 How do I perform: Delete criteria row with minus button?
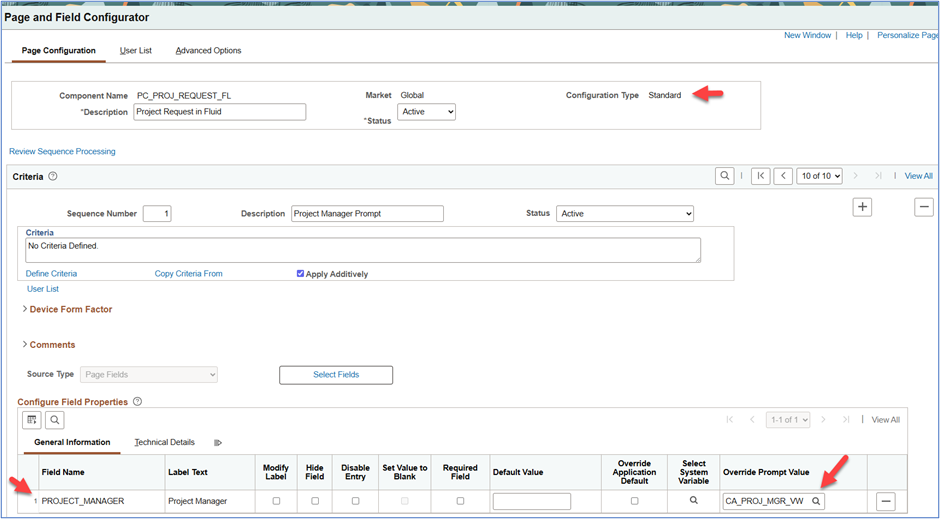coord(924,207)
